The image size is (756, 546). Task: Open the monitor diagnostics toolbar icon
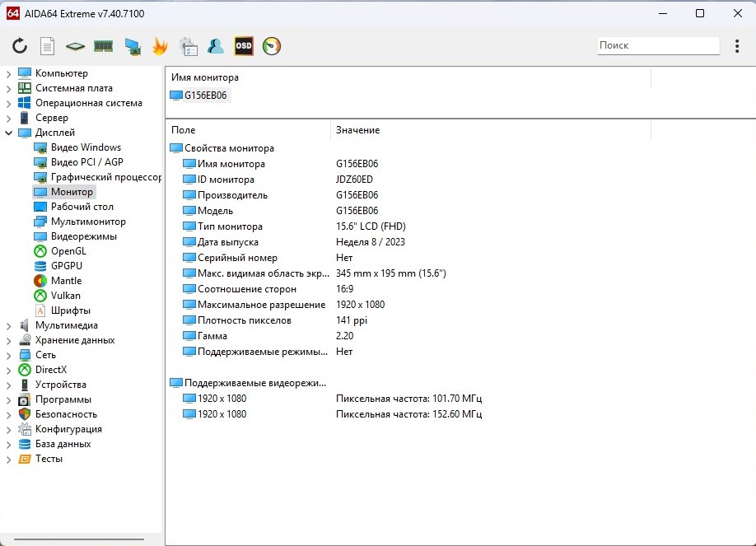point(132,46)
